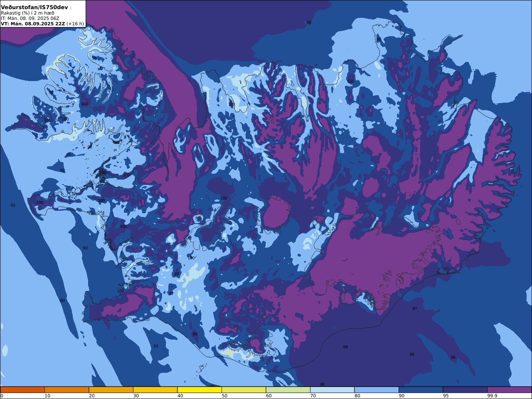Click the "Rakastig (%) í 2 m hæð" line
532x399 pixels.
27,13
